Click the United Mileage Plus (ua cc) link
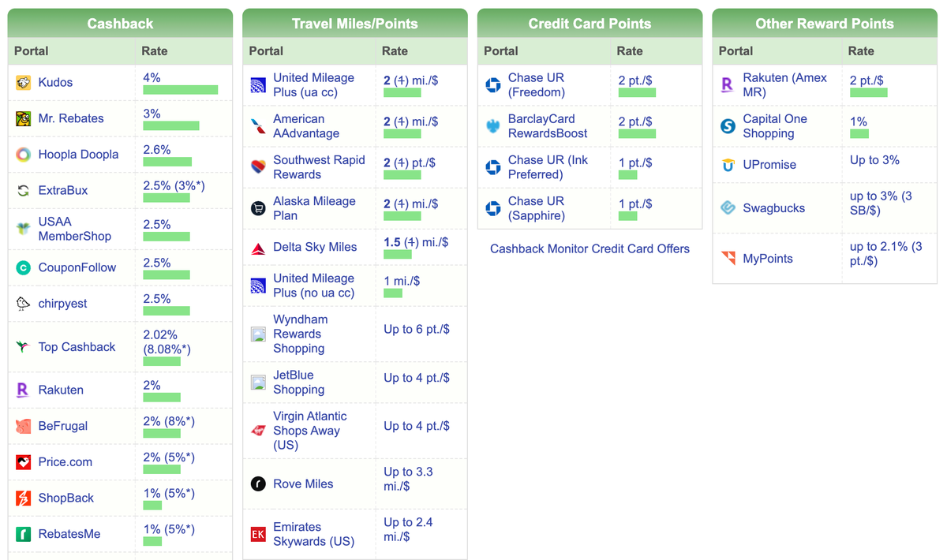 pos(313,84)
